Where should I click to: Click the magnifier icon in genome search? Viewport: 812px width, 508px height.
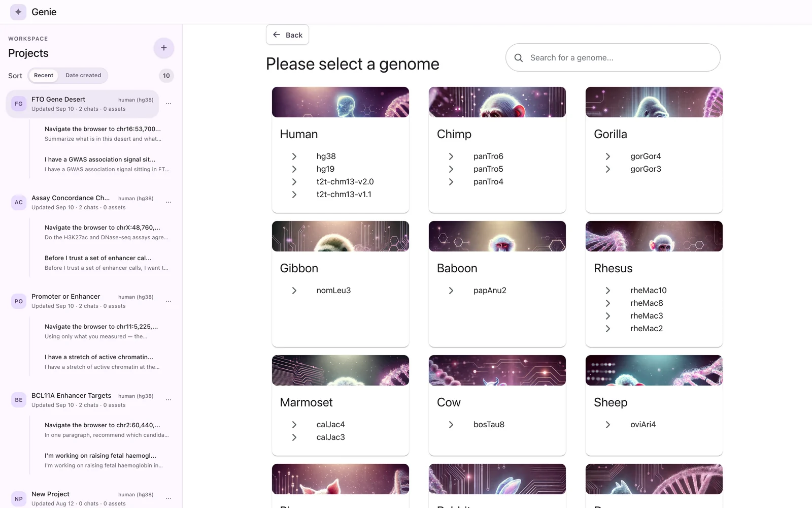(x=519, y=58)
